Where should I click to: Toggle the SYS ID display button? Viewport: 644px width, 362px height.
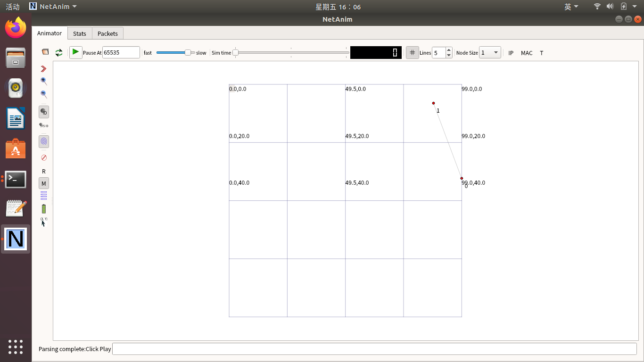tap(44, 125)
